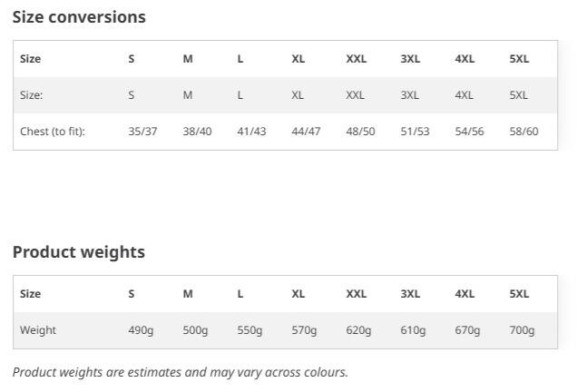Select the 54/56 chest measurement cell
The height and width of the screenshot is (392, 577).
(x=470, y=132)
